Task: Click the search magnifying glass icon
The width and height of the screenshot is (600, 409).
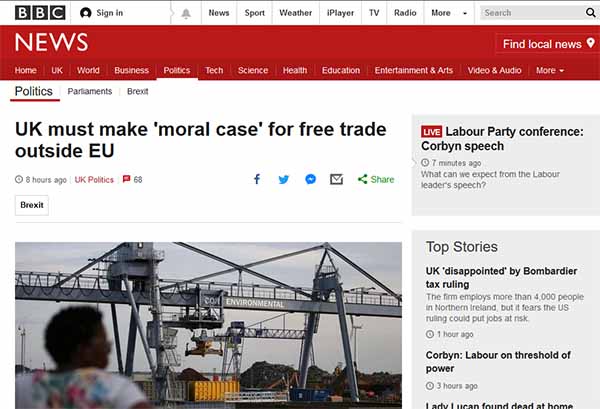Action: pos(590,13)
